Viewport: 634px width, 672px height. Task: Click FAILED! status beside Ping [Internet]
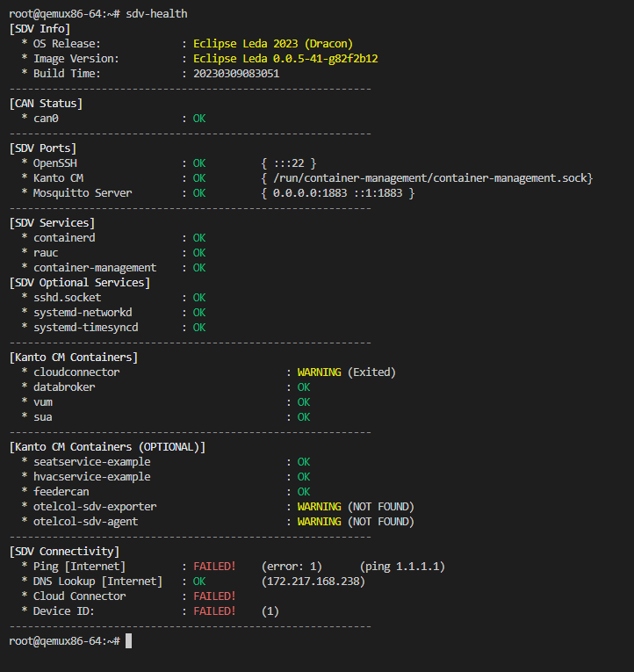(x=214, y=567)
